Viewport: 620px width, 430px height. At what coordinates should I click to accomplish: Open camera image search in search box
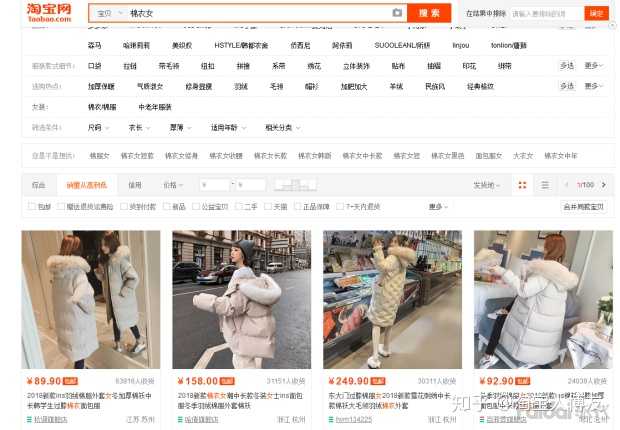[397, 13]
